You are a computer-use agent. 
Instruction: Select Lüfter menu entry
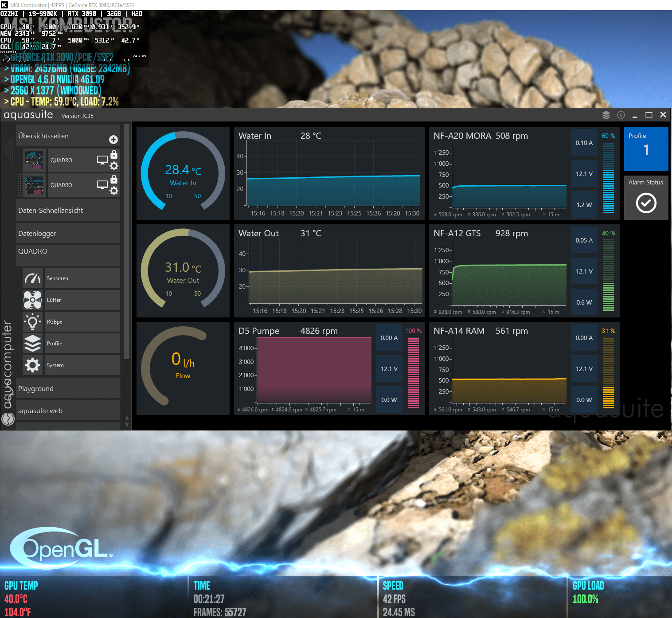pos(82,300)
